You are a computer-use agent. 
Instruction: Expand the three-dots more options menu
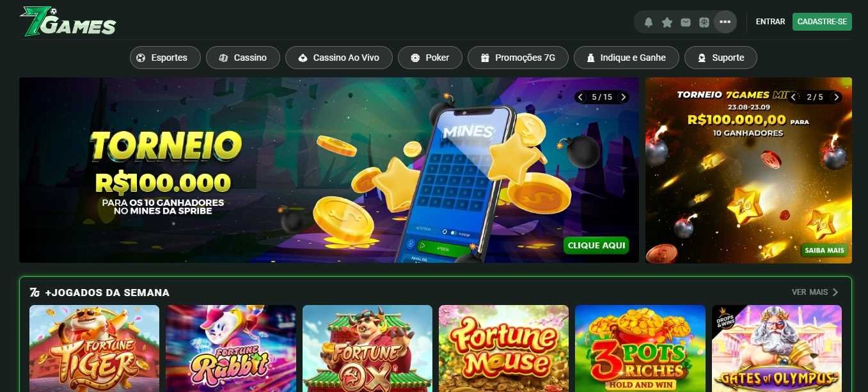tap(725, 22)
